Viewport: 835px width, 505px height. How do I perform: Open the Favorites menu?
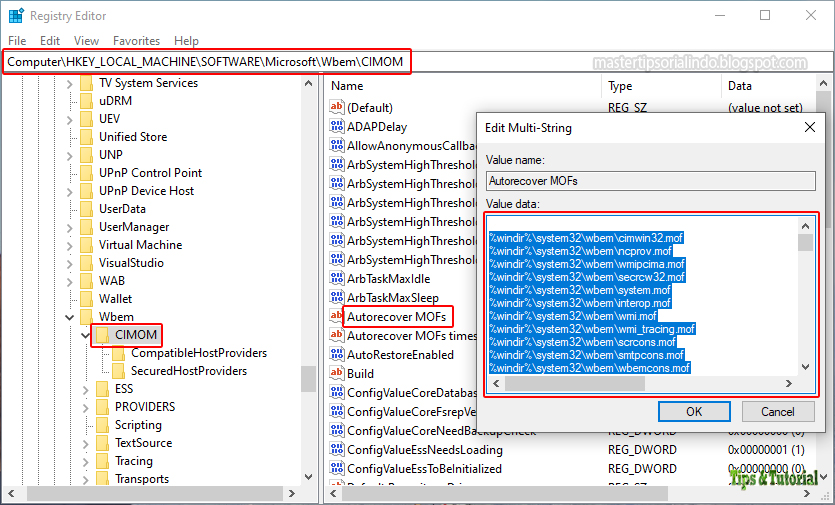point(136,40)
